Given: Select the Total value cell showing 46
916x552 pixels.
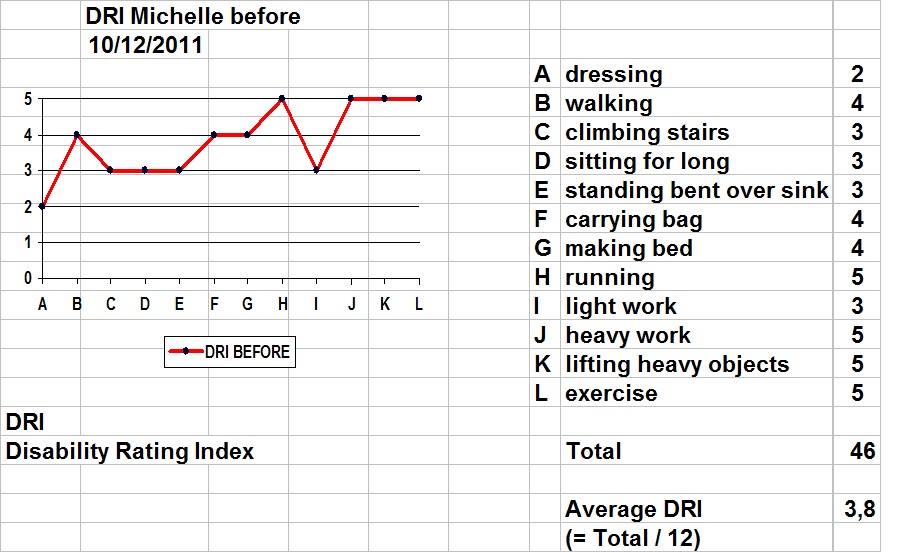Looking at the screenshot, I should click(x=856, y=451).
